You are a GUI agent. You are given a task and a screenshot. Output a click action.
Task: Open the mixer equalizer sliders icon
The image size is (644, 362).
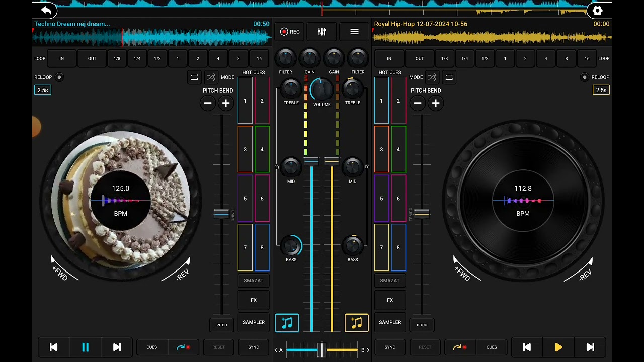coord(322,32)
